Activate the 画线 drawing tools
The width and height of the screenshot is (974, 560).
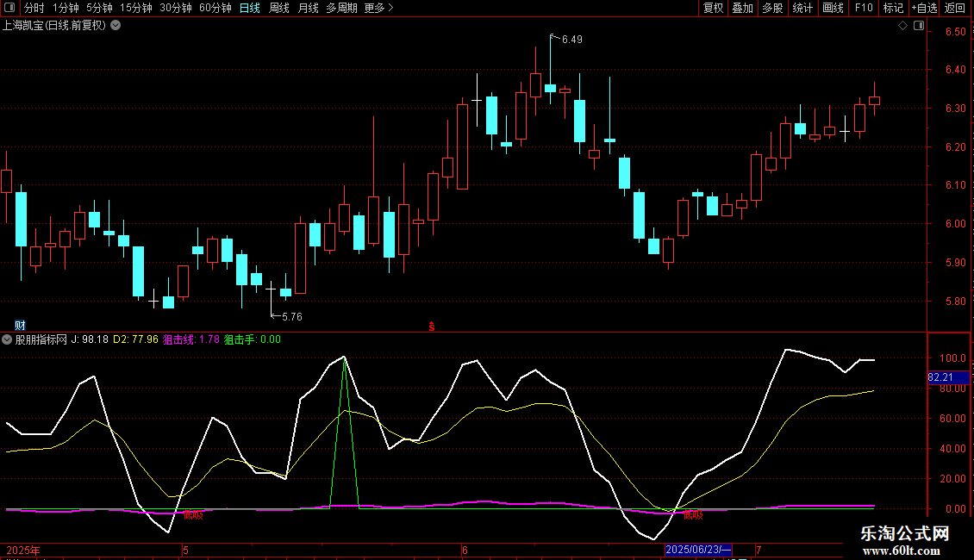tap(833, 8)
